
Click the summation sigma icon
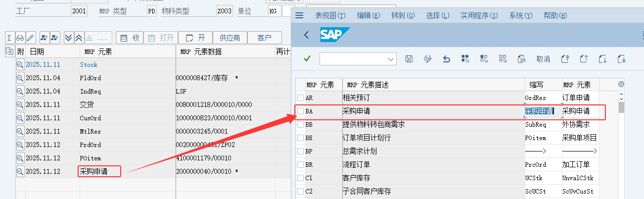point(9,38)
